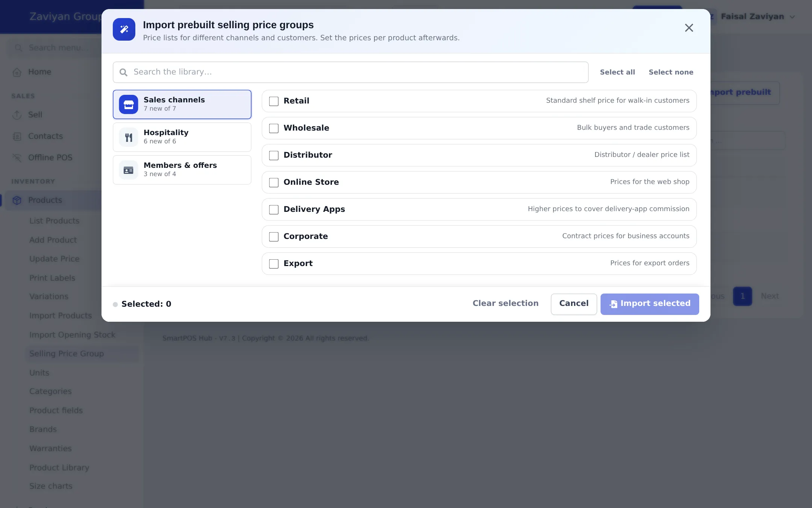
Task: Focus the Search the library field
Action: click(x=350, y=72)
